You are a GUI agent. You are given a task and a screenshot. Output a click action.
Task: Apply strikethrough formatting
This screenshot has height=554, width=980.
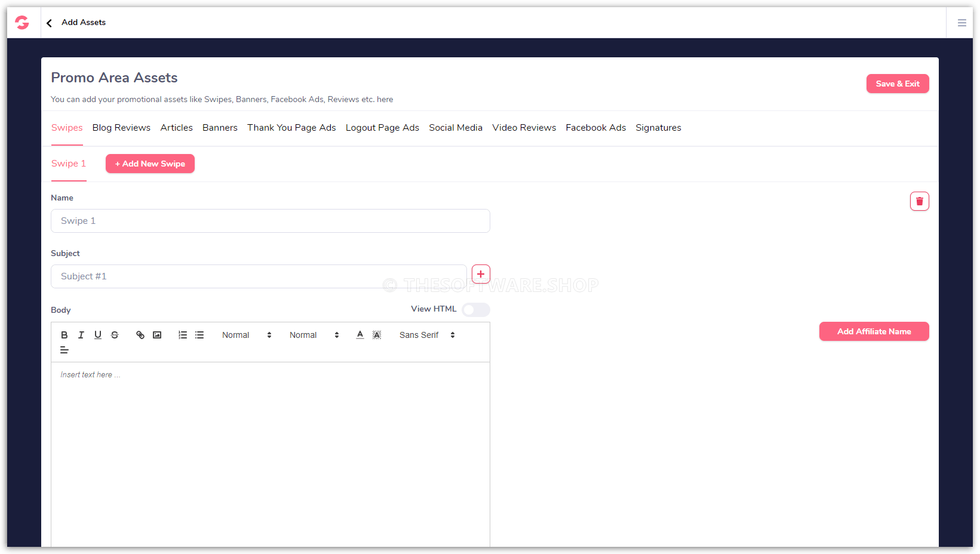(115, 335)
